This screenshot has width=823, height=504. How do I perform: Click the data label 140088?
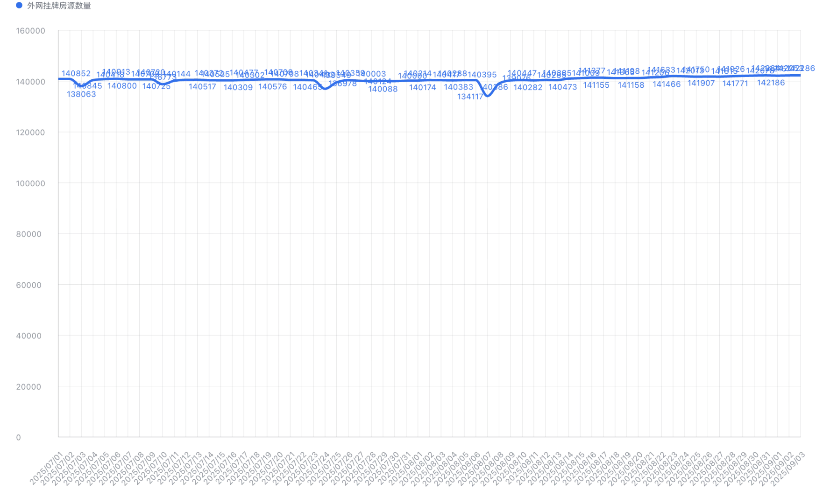pos(383,89)
